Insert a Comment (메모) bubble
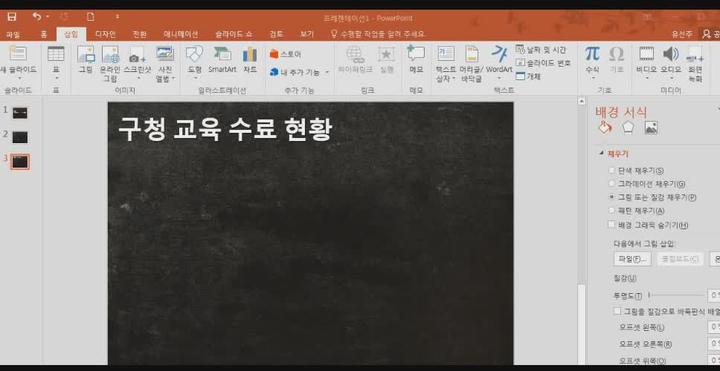The height and width of the screenshot is (371, 720). (416, 53)
